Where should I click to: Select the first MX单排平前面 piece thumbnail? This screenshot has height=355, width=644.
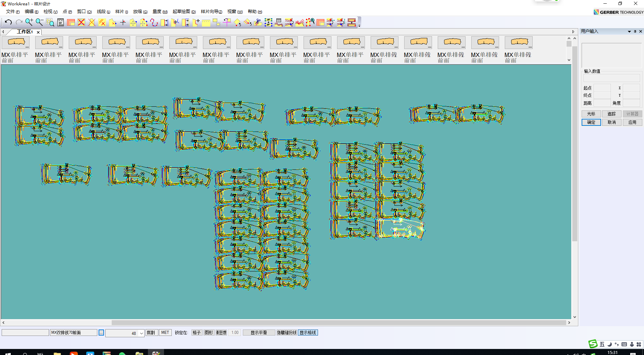(16, 42)
